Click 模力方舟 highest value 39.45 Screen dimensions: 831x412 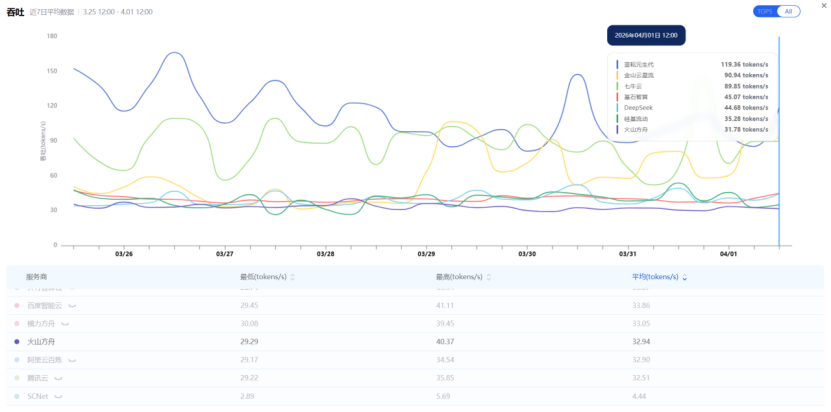click(x=445, y=323)
